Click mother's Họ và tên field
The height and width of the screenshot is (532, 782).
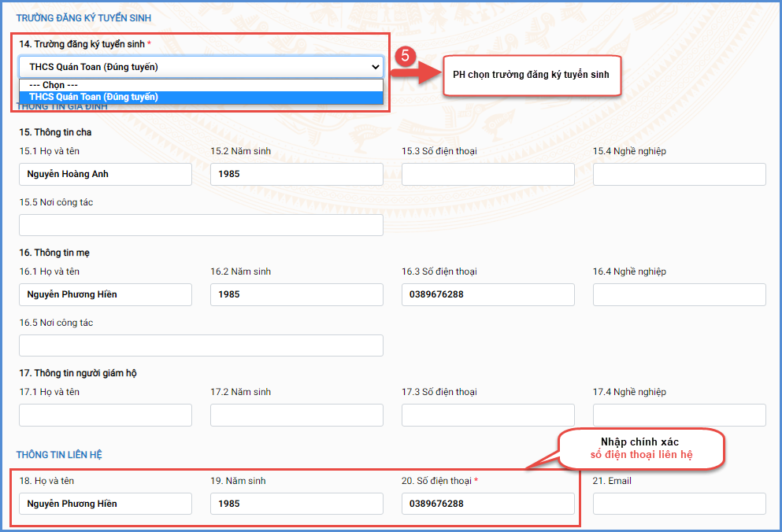(106, 295)
